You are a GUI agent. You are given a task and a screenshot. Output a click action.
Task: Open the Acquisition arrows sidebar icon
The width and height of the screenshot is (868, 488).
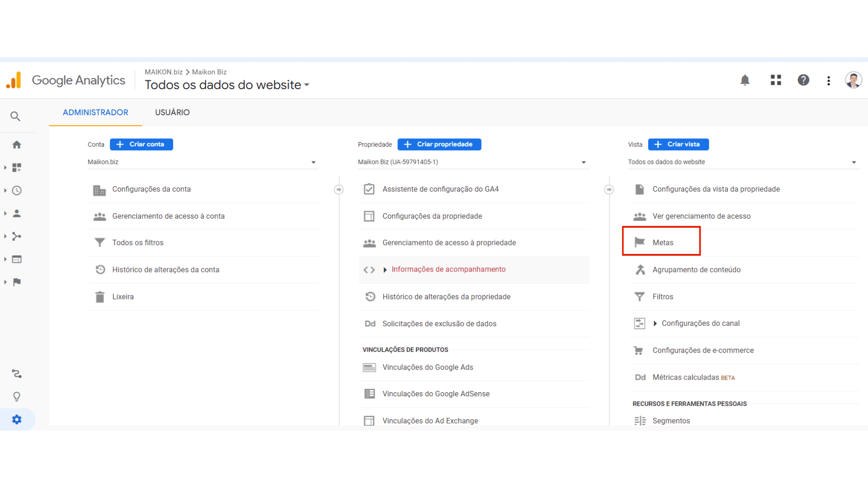pyautogui.click(x=17, y=236)
